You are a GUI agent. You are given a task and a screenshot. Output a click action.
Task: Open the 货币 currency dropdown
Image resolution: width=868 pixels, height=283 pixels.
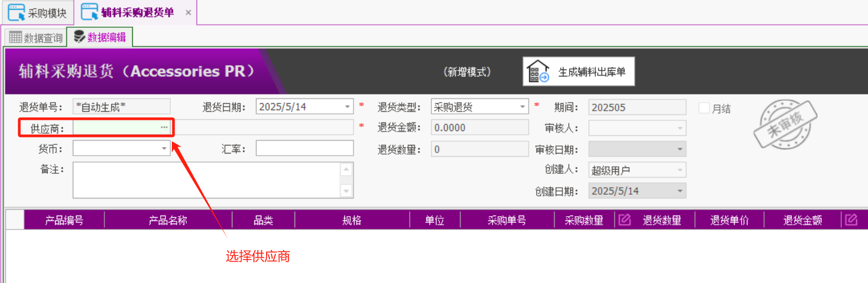[x=164, y=148]
